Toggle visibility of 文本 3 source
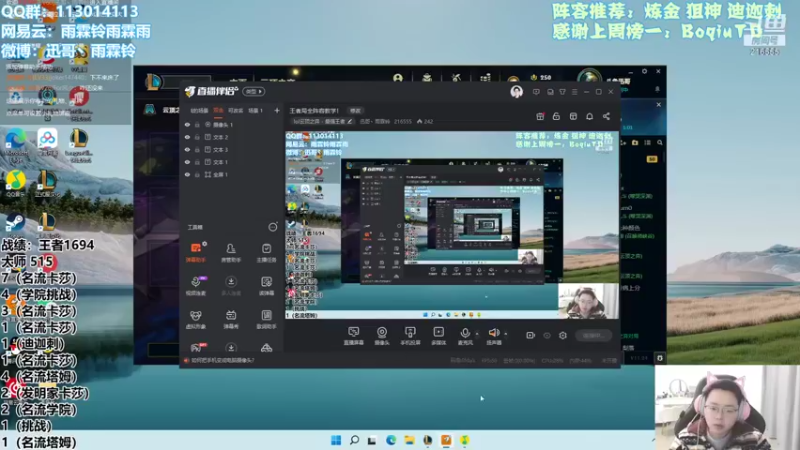 coord(187,149)
